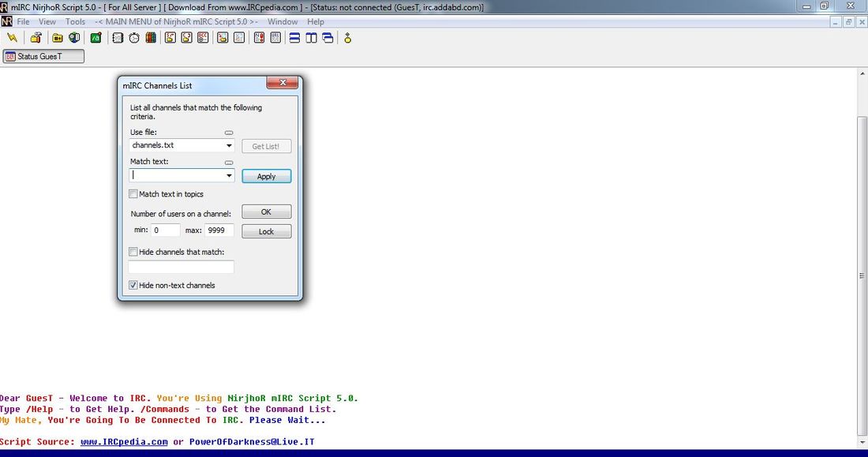The image size is (868, 457).
Task: Minimize the inner status window
Action: point(836,22)
